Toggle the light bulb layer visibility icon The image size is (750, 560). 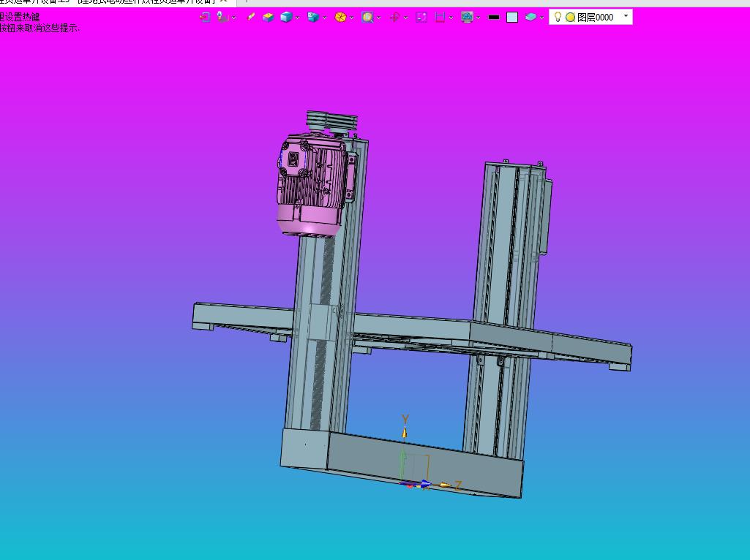click(558, 18)
